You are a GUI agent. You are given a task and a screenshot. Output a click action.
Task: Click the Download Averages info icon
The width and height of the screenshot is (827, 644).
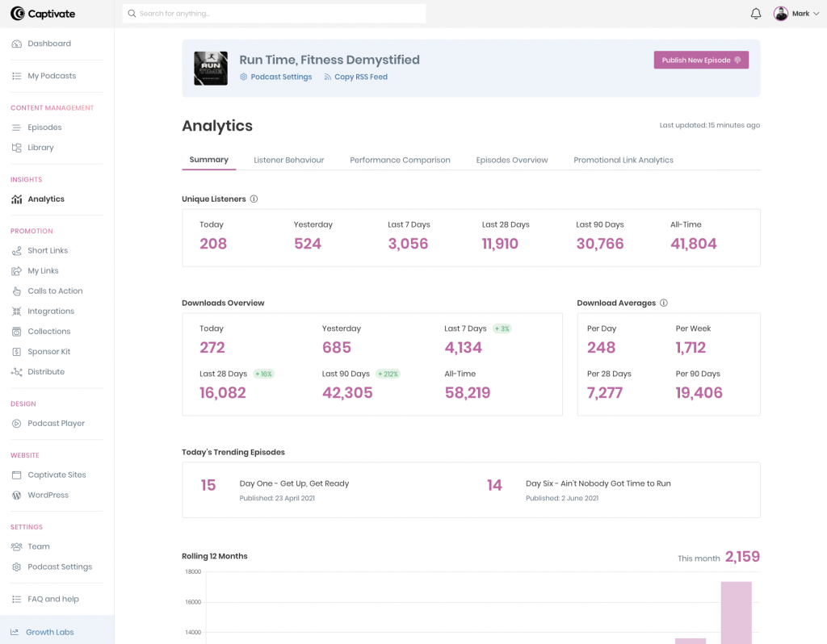pos(664,303)
